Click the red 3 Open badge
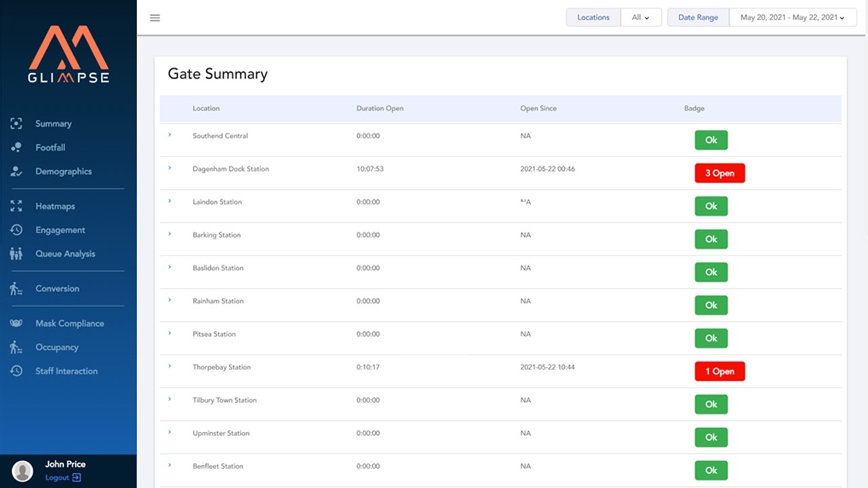 click(719, 173)
